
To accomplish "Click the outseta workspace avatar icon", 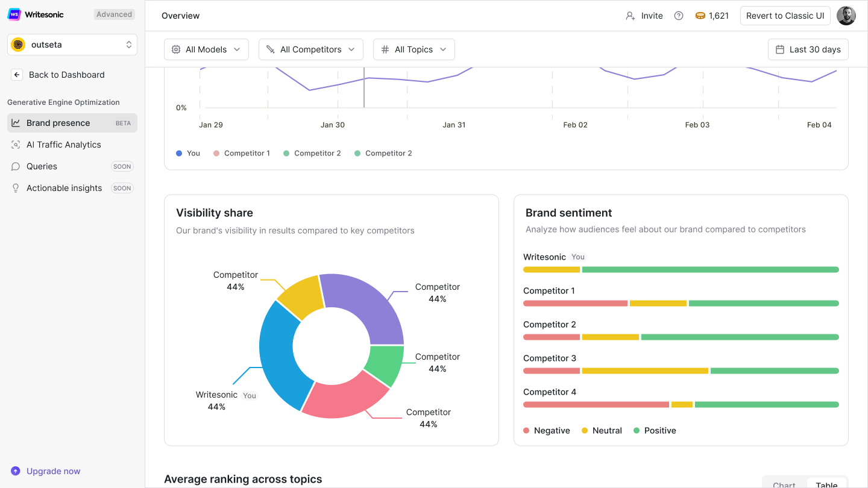I will click(x=19, y=45).
